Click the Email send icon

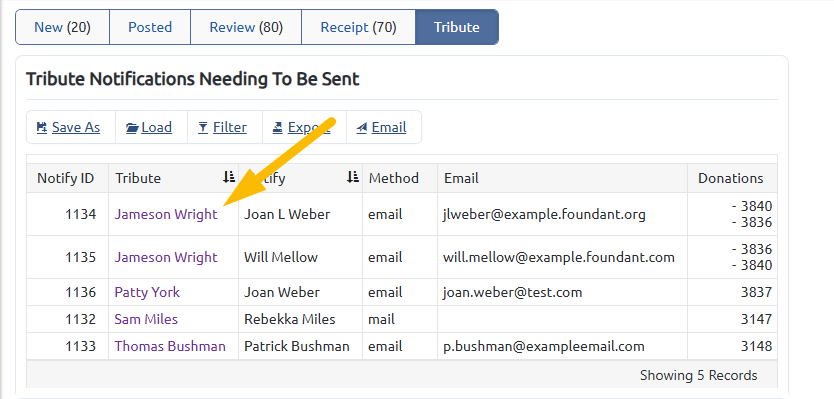click(362, 128)
